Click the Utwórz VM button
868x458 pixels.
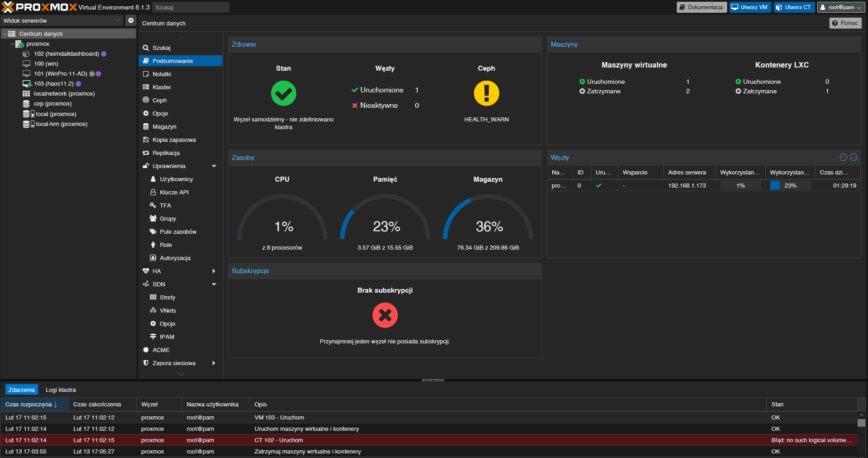coord(750,7)
